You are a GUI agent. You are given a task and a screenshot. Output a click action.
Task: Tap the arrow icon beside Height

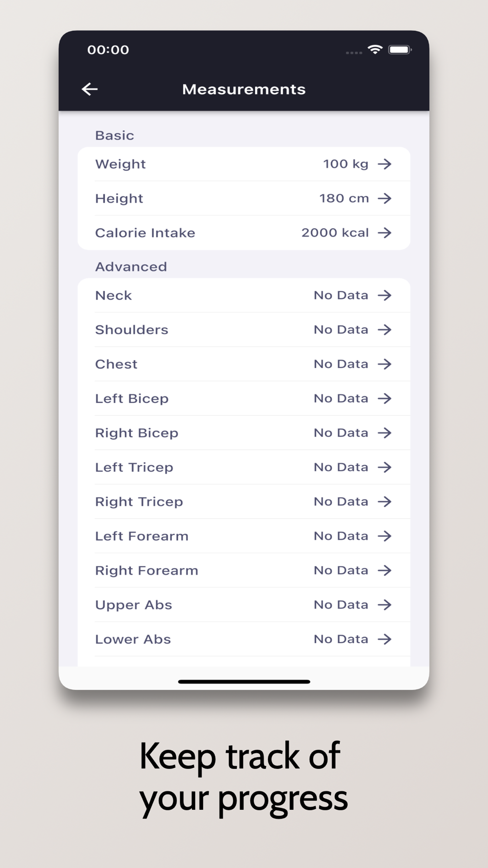(385, 198)
